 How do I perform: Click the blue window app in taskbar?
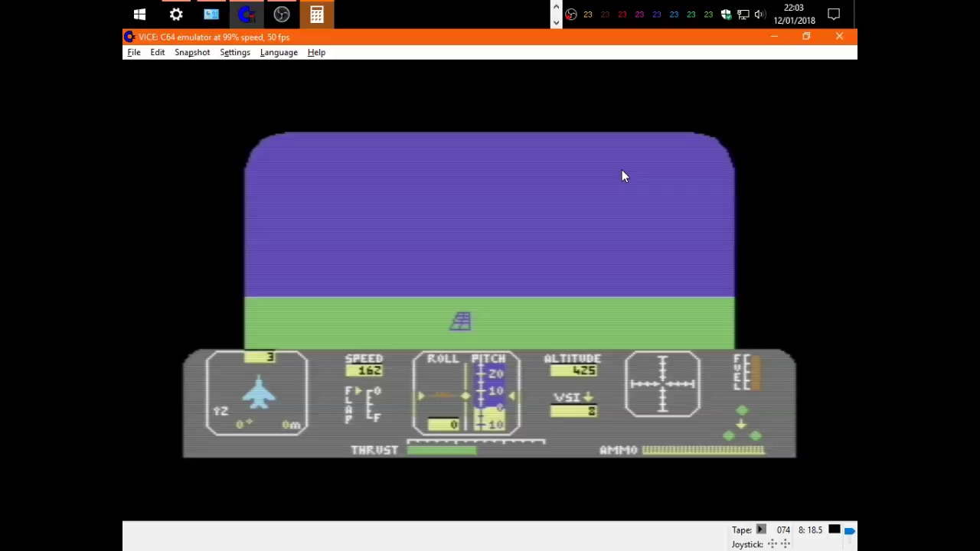[x=211, y=14]
